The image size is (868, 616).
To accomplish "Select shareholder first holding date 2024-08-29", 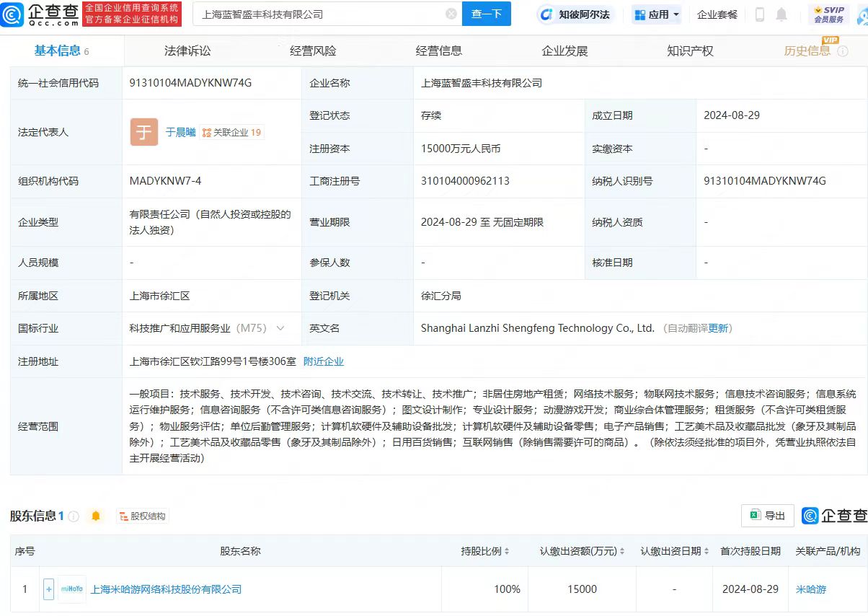I will tap(750, 589).
